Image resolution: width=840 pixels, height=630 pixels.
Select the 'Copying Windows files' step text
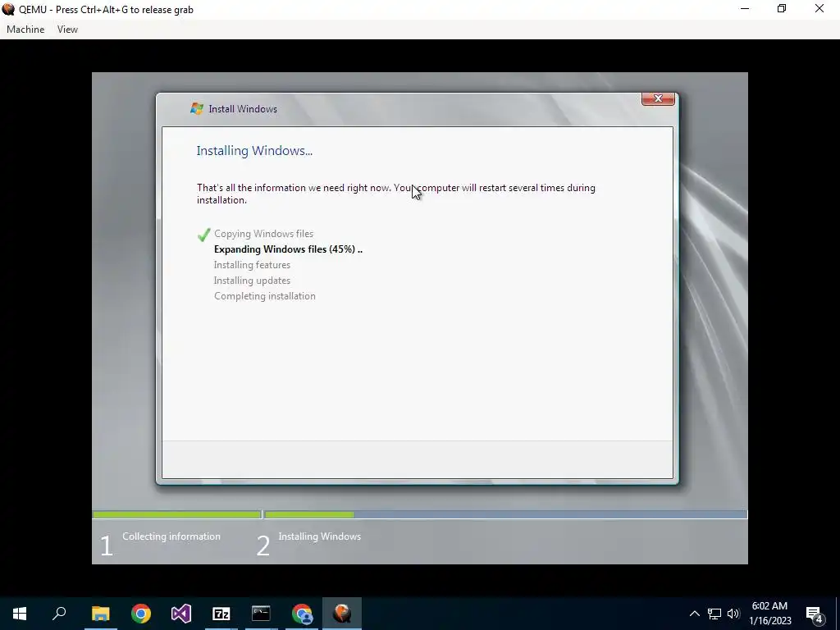point(263,234)
